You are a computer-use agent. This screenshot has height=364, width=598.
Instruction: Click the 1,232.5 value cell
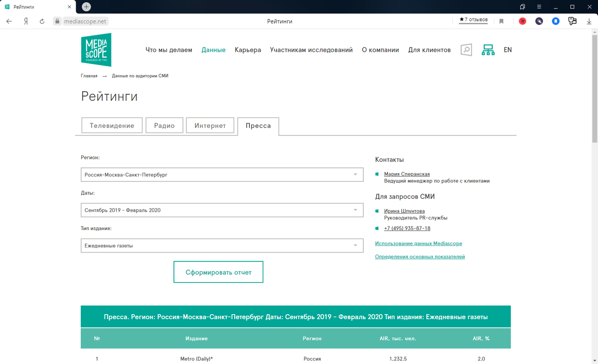pyautogui.click(x=398, y=359)
